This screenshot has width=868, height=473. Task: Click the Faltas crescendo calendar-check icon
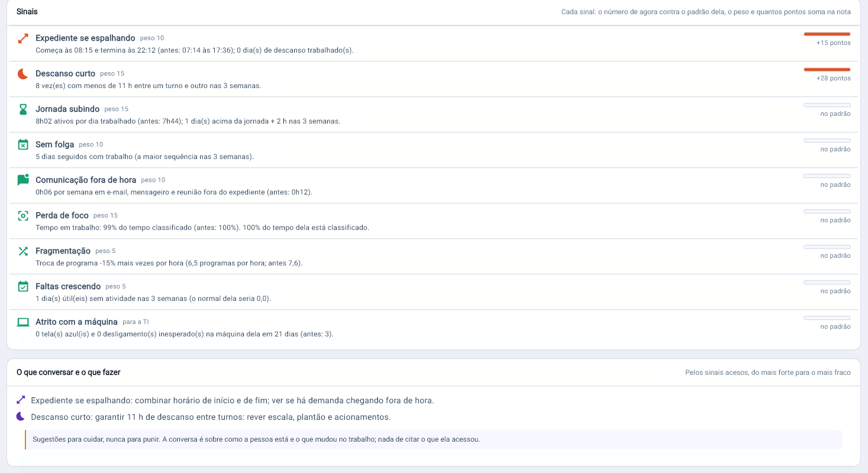click(x=23, y=287)
